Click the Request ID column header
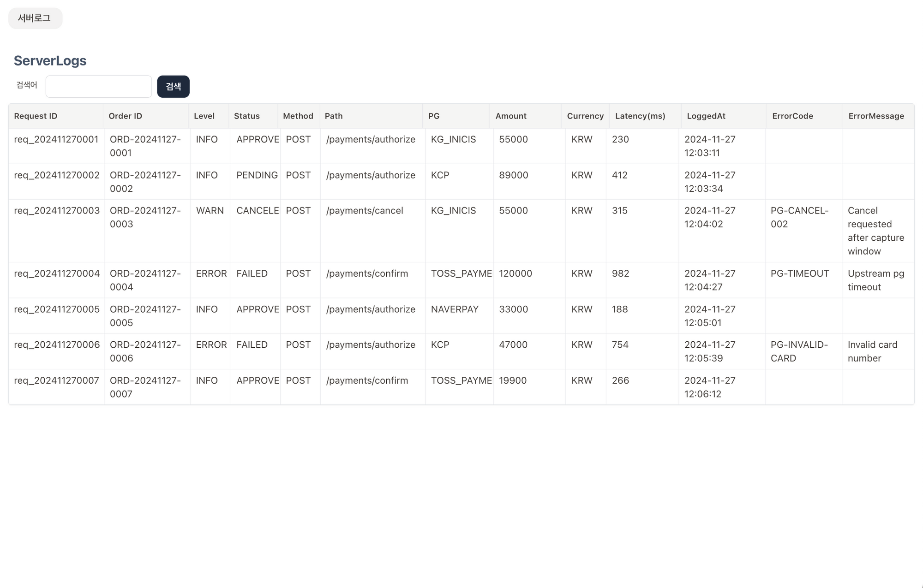 coord(36,116)
